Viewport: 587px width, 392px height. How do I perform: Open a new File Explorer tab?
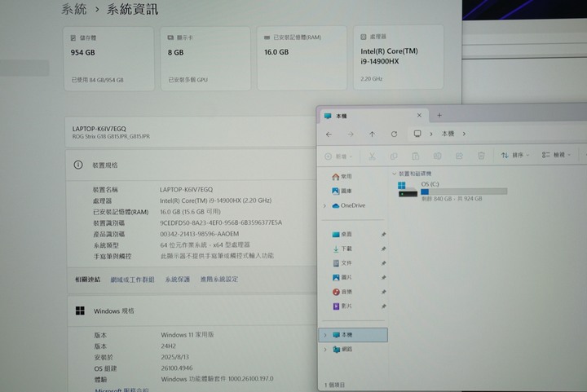point(439,115)
